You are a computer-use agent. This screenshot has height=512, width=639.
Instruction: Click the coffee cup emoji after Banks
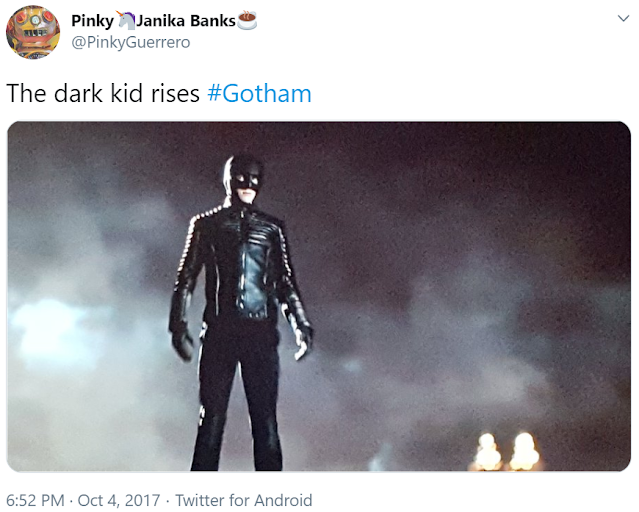(247, 20)
